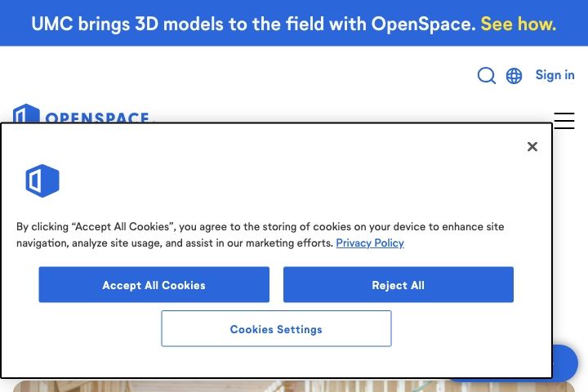Open the globe language selector

point(514,76)
